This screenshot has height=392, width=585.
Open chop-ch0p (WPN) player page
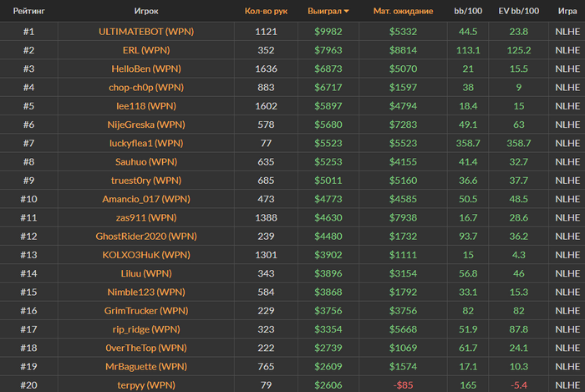[146, 88]
